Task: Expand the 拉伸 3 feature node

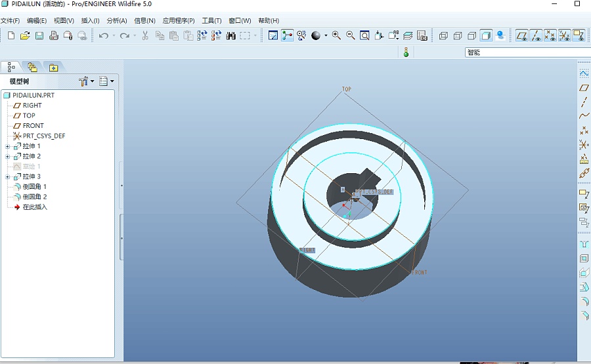Action: click(7, 177)
